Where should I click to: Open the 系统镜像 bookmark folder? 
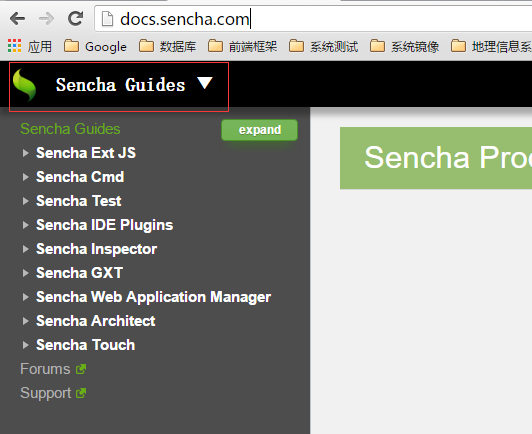pos(405,46)
